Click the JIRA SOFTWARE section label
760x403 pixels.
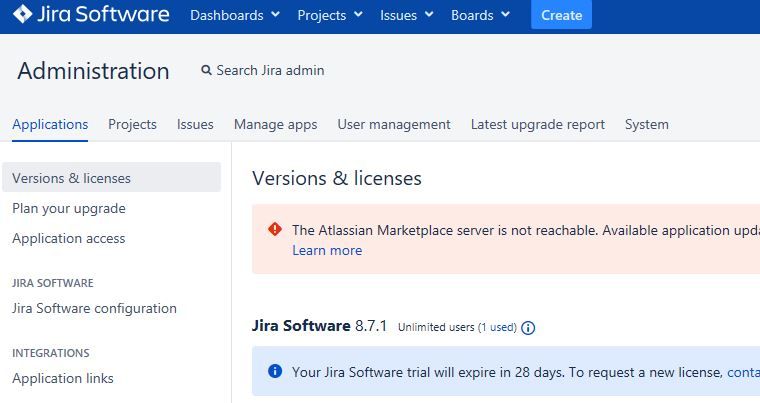pos(53,283)
